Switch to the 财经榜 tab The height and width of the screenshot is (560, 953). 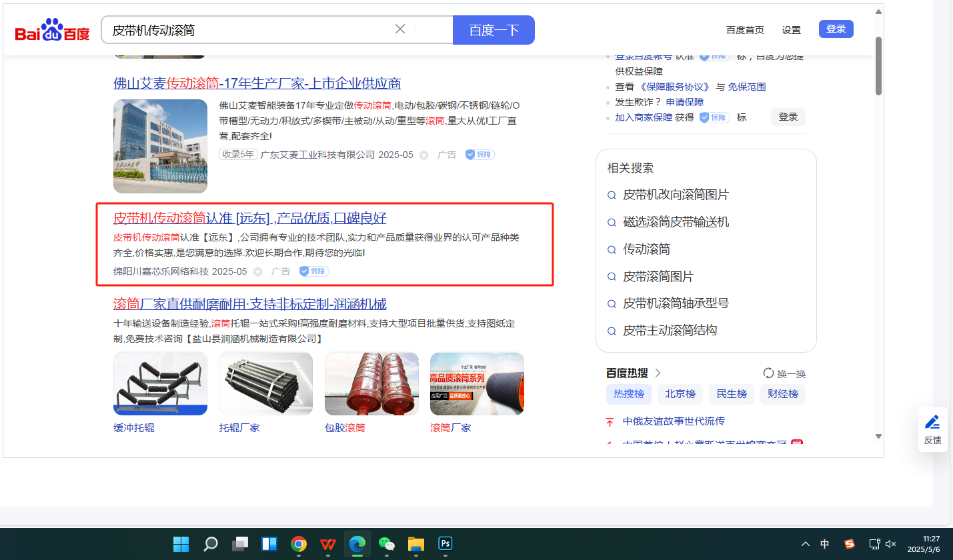783,394
